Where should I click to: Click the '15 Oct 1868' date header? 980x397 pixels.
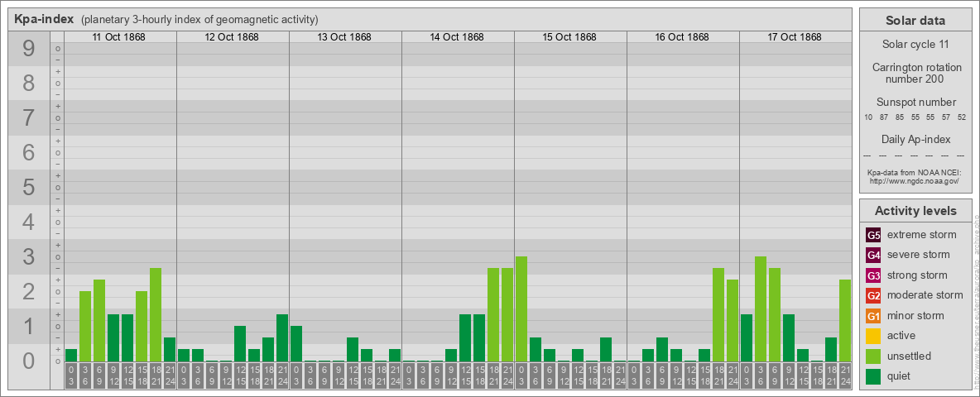569,37
